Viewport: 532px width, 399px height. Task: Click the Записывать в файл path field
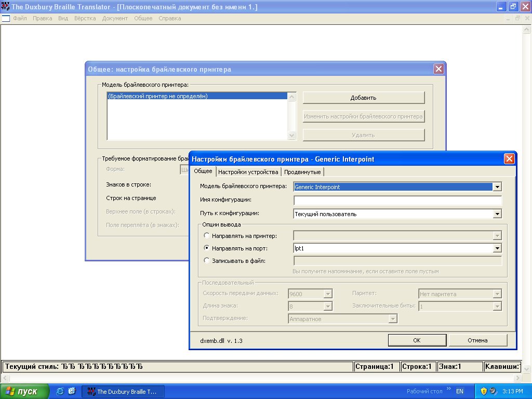coord(397,261)
